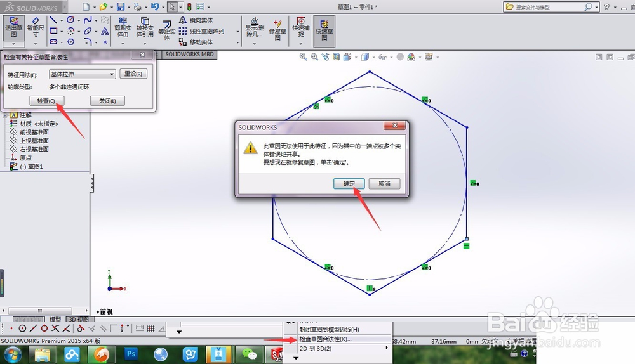The height and width of the screenshot is (364, 635).
Task: Click the 重设(R) button
Action: point(133,74)
